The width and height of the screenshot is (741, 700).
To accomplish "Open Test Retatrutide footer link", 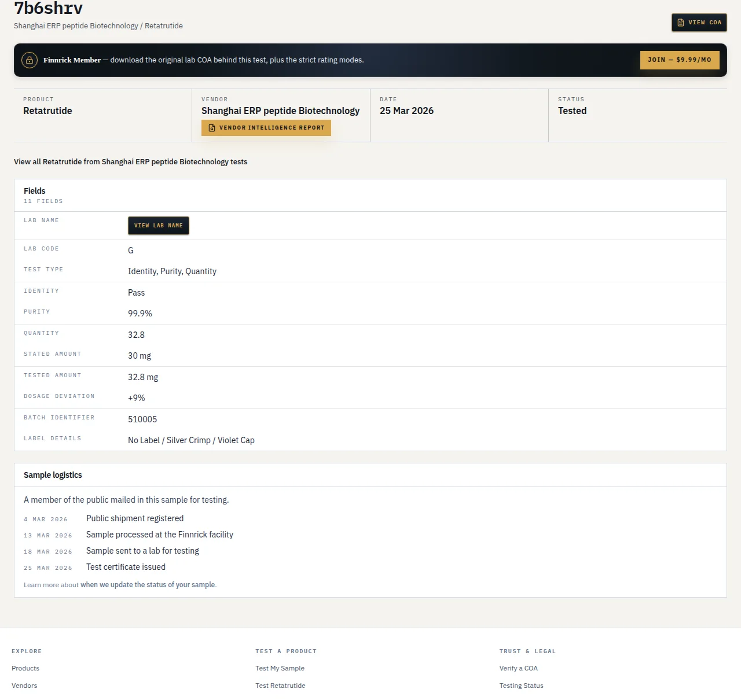I will [x=280, y=686].
